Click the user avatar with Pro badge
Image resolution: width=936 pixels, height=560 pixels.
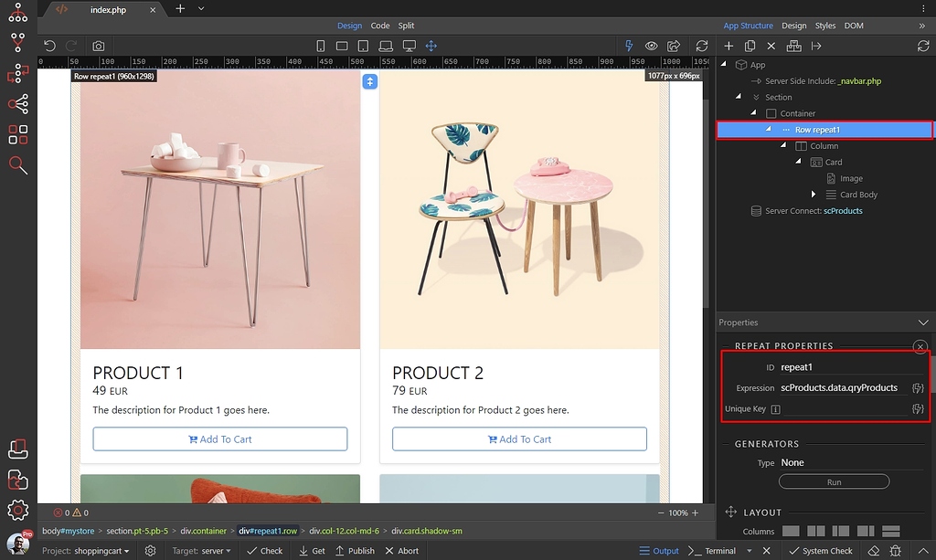pyautogui.click(x=18, y=543)
